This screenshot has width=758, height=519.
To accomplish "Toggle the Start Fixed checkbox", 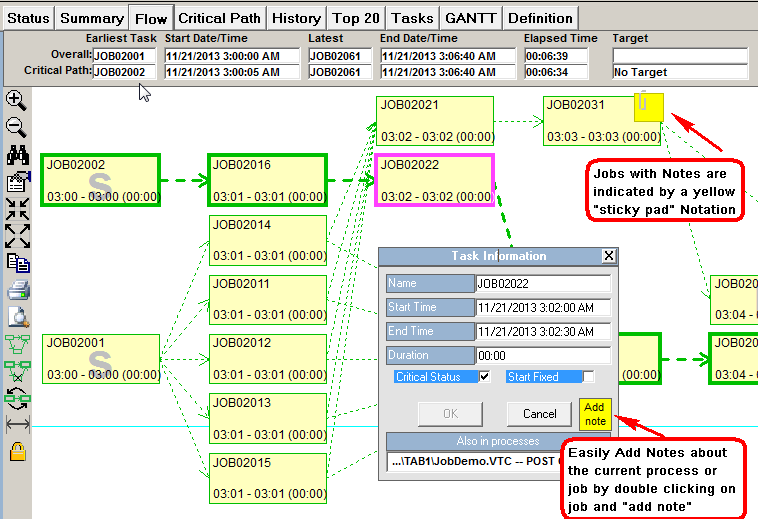I will click(x=588, y=376).
